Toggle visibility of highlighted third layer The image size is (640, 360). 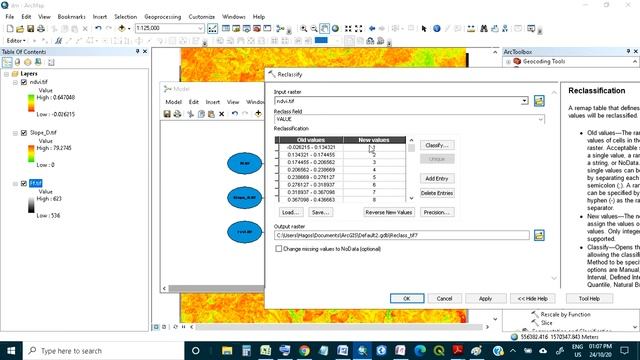24,183
